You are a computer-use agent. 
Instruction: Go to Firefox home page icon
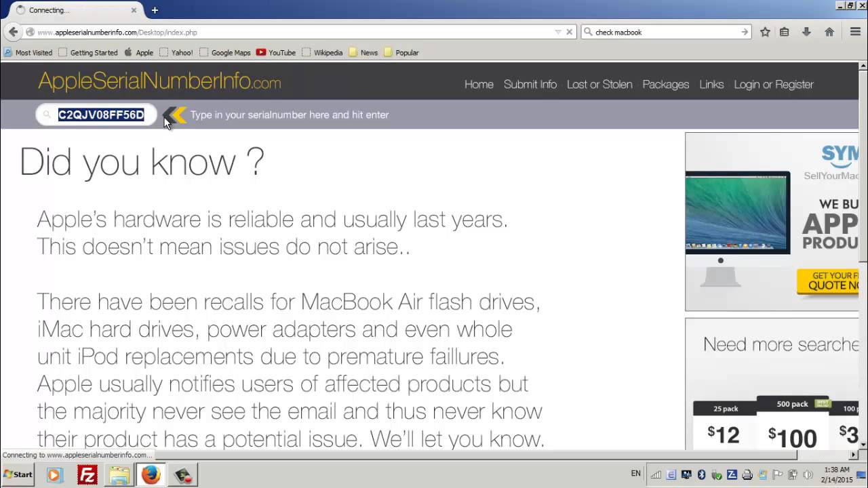[829, 32]
